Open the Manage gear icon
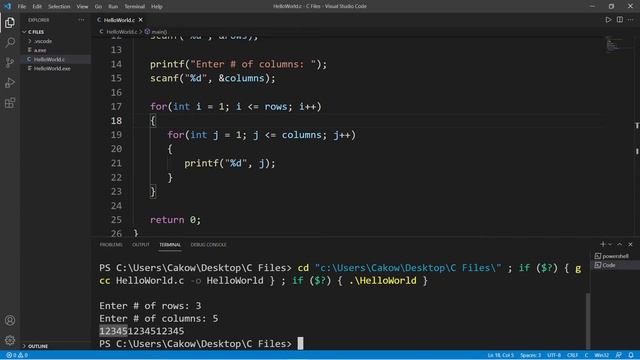The height and width of the screenshot is (360, 640). coord(10,340)
